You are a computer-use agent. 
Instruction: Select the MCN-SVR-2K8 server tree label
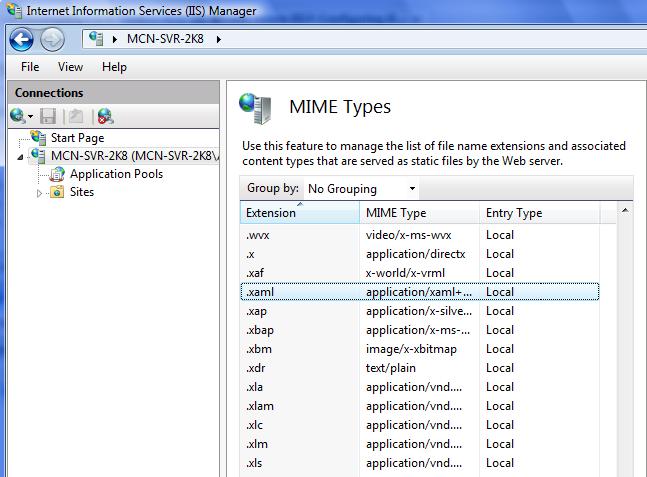pyautogui.click(x=135, y=156)
